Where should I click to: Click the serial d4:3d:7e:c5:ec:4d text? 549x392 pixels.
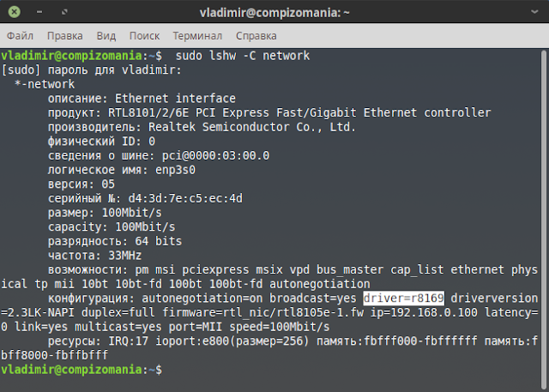coord(185,198)
